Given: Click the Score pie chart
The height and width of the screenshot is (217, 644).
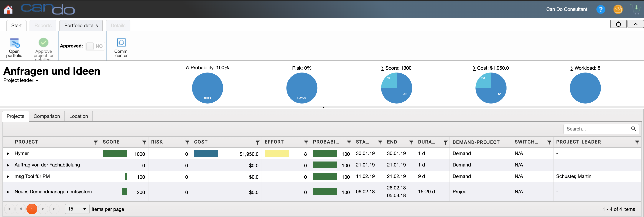Looking at the screenshot, I should (x=396, y=88).
